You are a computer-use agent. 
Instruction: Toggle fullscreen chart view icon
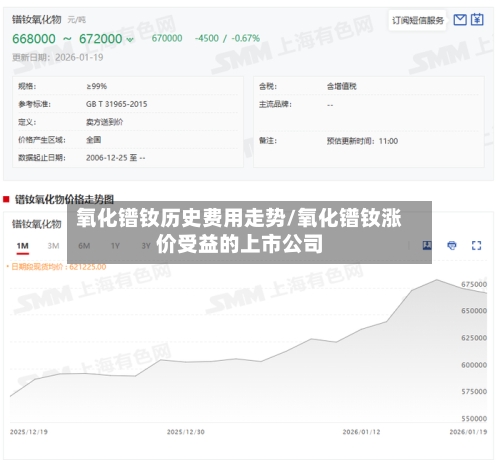pos(476,246)
